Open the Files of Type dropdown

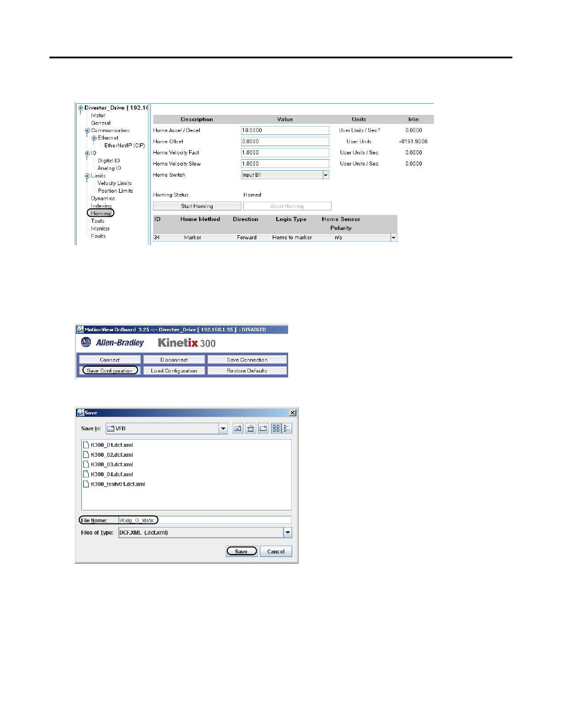288,532
